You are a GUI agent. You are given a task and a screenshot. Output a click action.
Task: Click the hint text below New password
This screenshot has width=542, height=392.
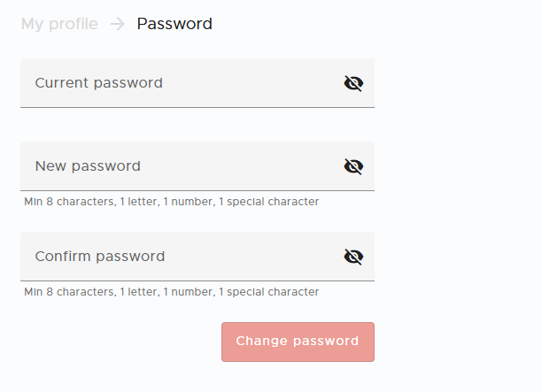pyautogui.click(x=171, y=202)
